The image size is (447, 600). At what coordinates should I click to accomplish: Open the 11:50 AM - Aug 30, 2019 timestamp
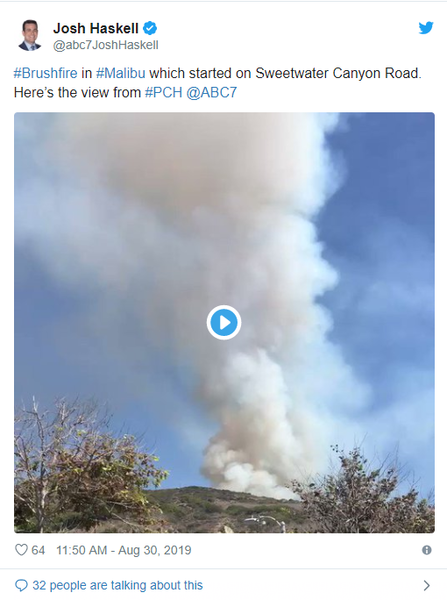pyautogui.click(x=124, y=550)
